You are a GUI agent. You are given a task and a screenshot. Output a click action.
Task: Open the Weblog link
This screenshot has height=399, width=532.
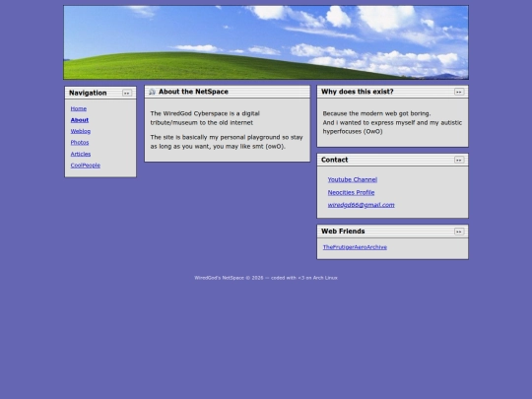coord(81,131)
